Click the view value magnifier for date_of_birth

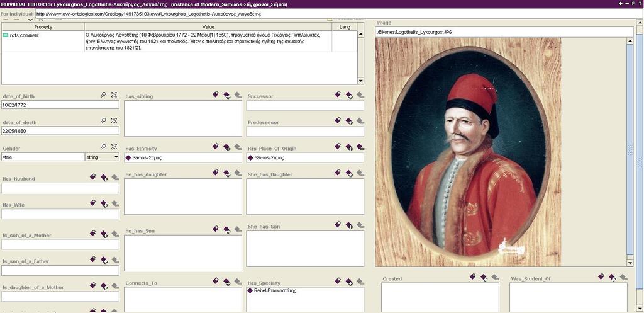[103, 94]
